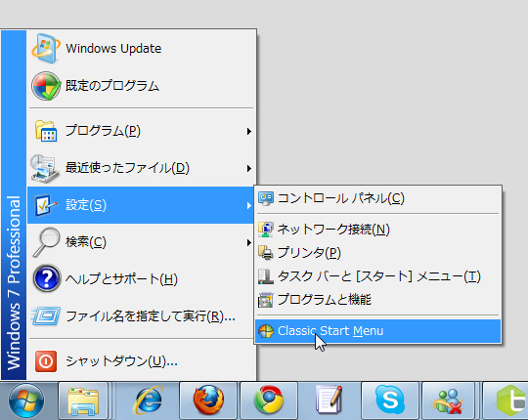Expand the 設定(S) submenu arrow
The height and width of the screenshot is (420, 528).
[x=249, y=205]
